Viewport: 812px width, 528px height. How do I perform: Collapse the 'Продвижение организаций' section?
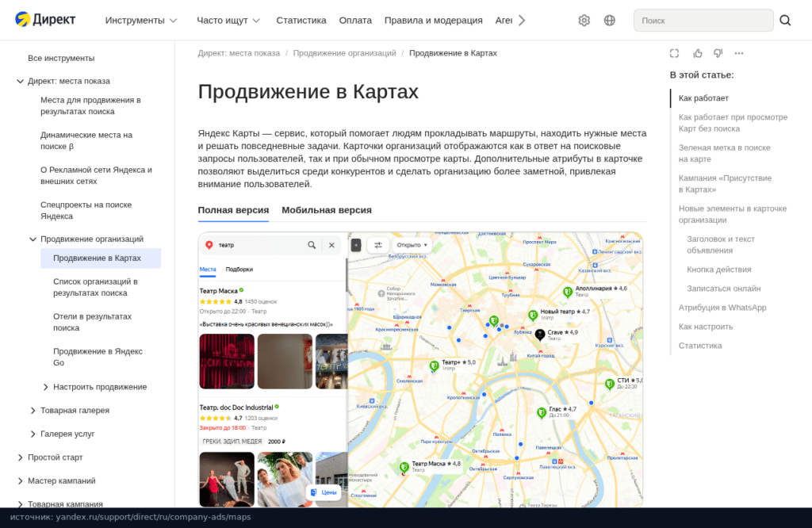click(x=33, y=239)
